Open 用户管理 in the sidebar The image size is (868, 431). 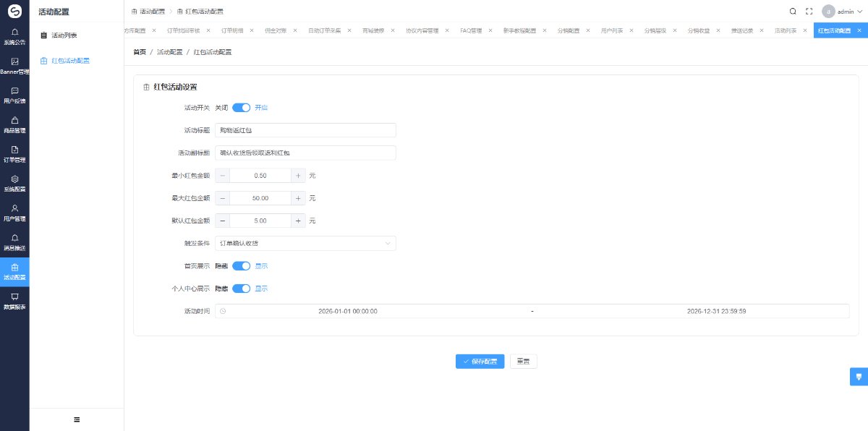[14, 213]
